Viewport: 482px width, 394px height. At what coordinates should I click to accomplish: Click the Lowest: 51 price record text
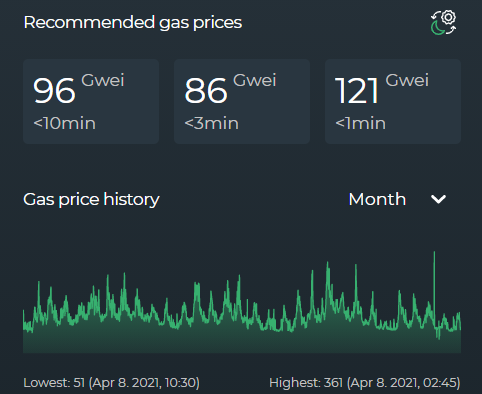pyautogui.click(x=111, y=383)
